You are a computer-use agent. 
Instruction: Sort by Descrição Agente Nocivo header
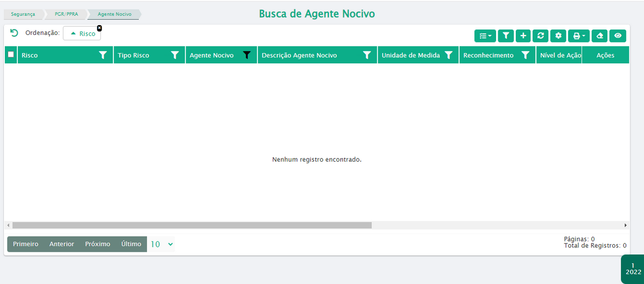click(300, 56)
